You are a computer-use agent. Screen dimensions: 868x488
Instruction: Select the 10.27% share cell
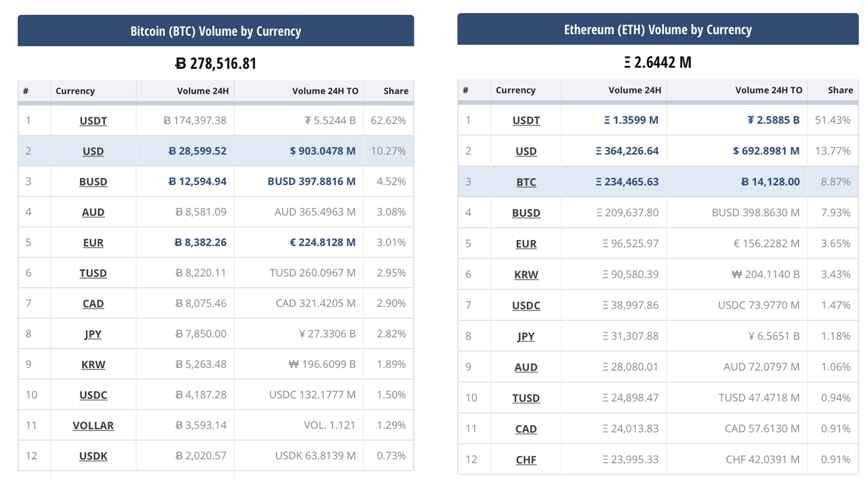coord(389,151)
